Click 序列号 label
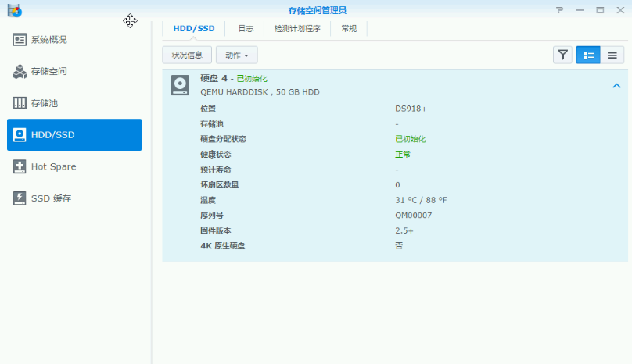This screenshot has width=632, height=364. [212, 216]
